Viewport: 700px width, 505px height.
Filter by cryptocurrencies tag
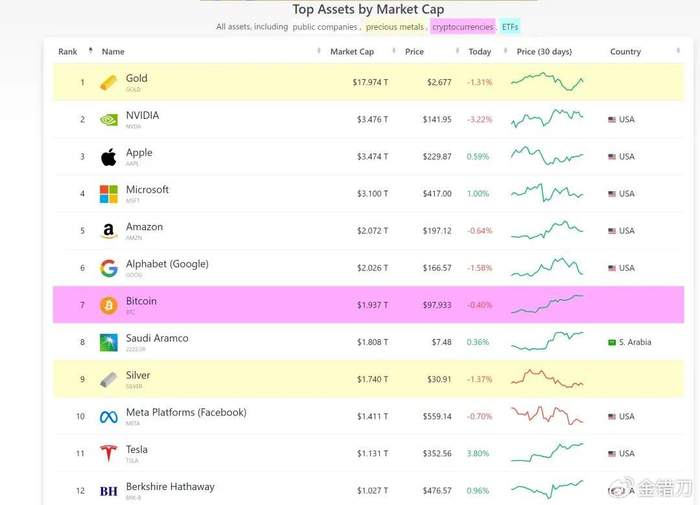(x=462, y=27)
